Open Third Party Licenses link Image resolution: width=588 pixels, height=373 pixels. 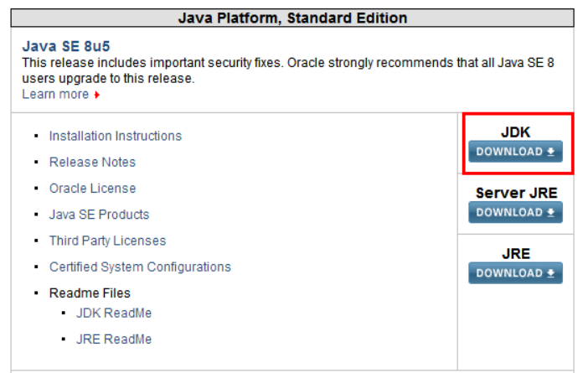tap(107, 241)
